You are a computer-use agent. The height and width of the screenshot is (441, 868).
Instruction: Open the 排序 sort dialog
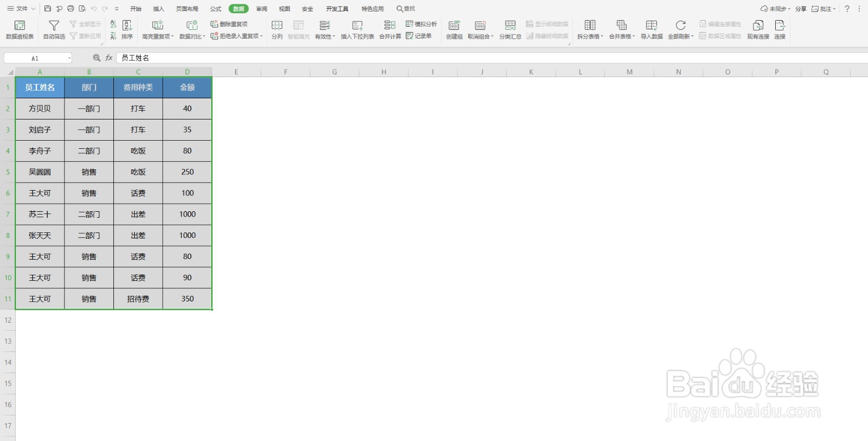tap(127, 29)
